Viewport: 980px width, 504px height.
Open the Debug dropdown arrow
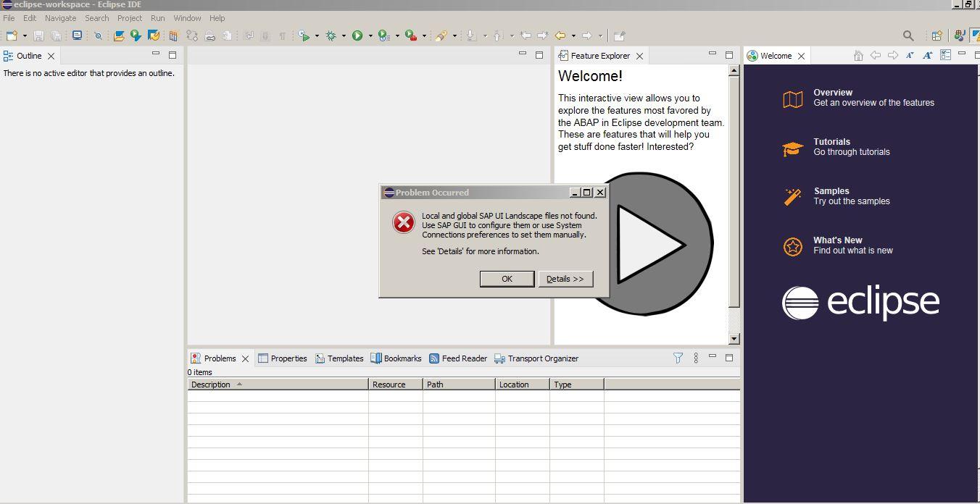coord(344,35)
